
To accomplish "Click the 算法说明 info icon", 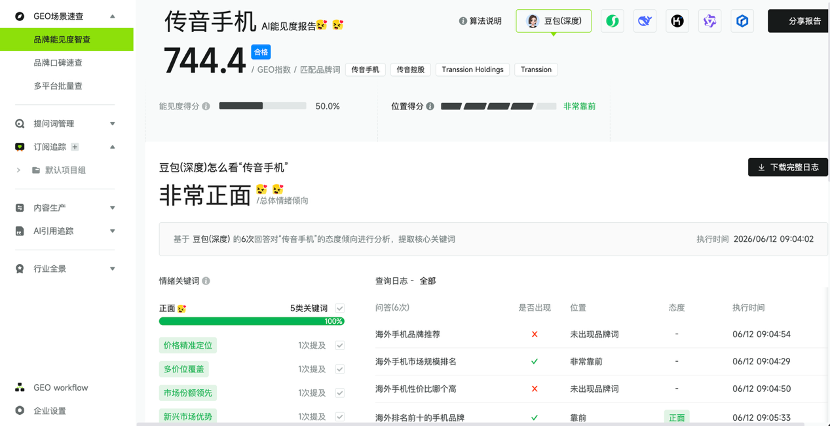I will point(463,21).
